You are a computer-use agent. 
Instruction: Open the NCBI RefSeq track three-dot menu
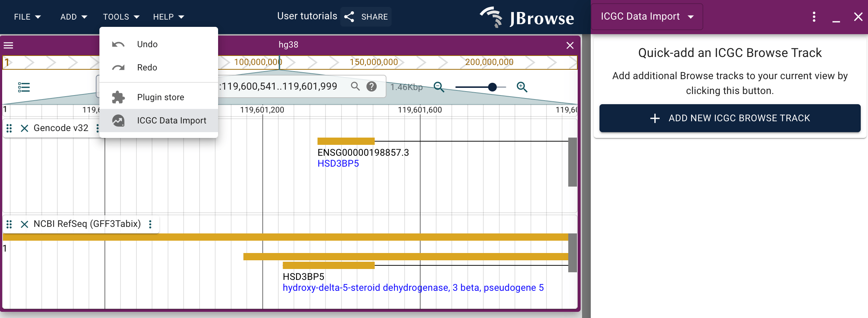tap(150, 224)
